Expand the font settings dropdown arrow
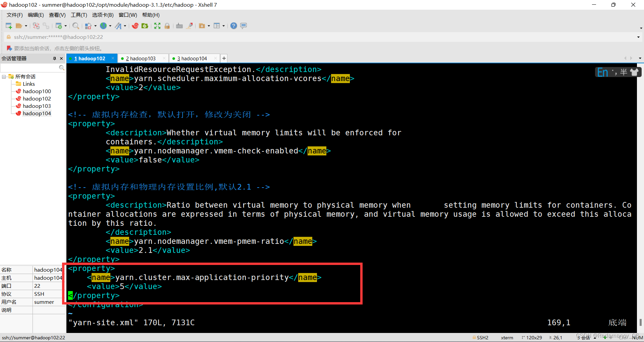644x342 pixels. (x=125, y=26)
